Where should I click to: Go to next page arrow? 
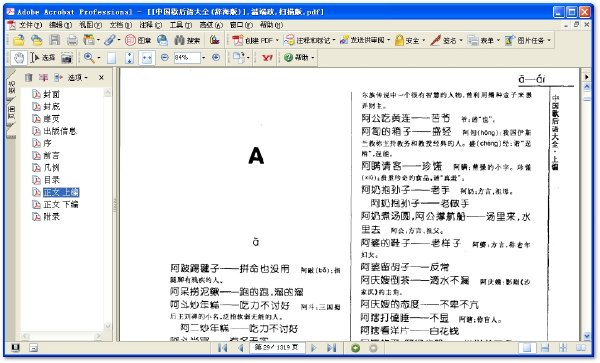(x=313, y=348)
